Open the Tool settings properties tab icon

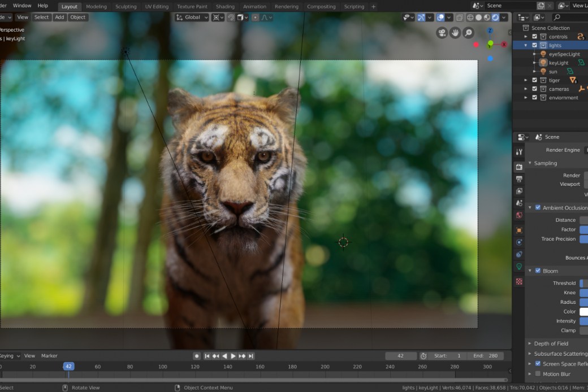(519, 153)
